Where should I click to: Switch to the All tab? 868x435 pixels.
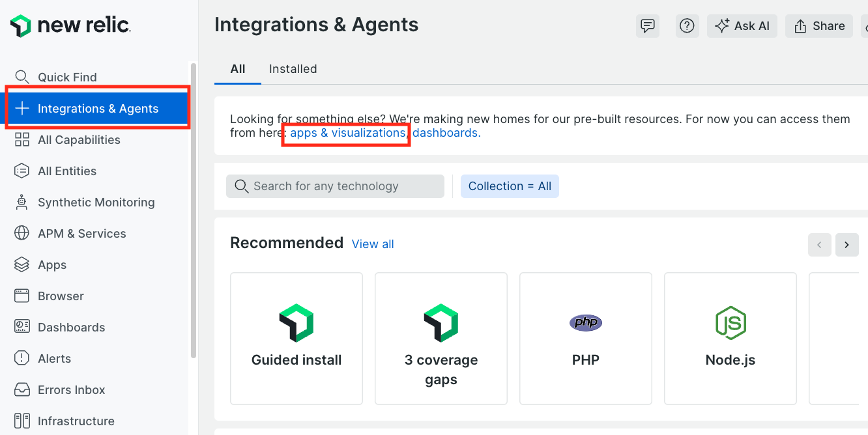pos(238,69)
